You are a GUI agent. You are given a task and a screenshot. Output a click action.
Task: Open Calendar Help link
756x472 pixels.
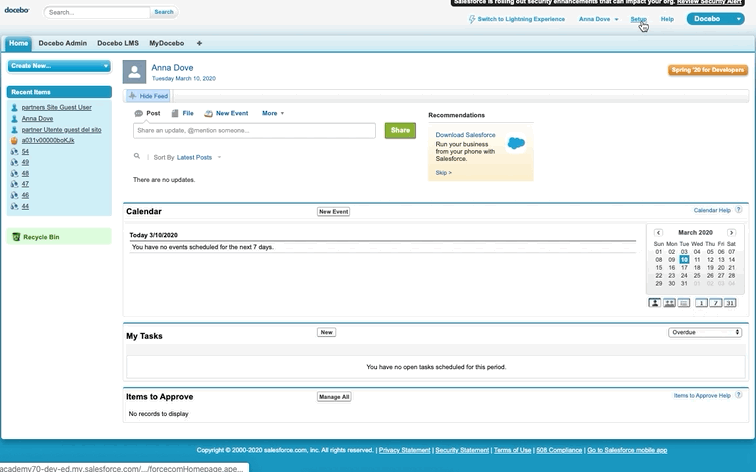(x=712, y=210)
